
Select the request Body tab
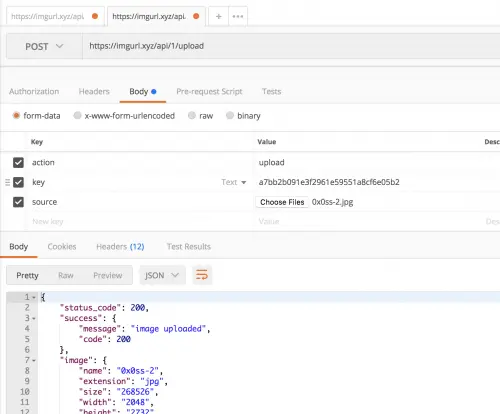point(143,91)
